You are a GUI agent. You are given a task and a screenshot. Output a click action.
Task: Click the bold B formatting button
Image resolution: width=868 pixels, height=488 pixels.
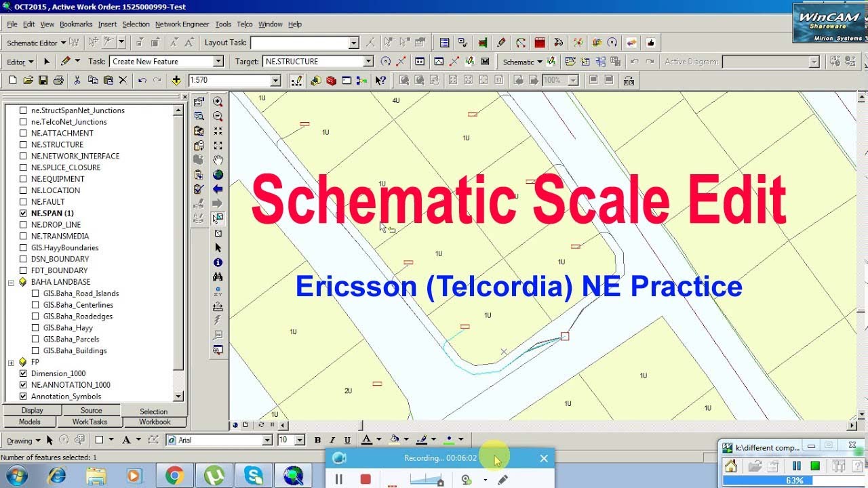click(317, 440)
